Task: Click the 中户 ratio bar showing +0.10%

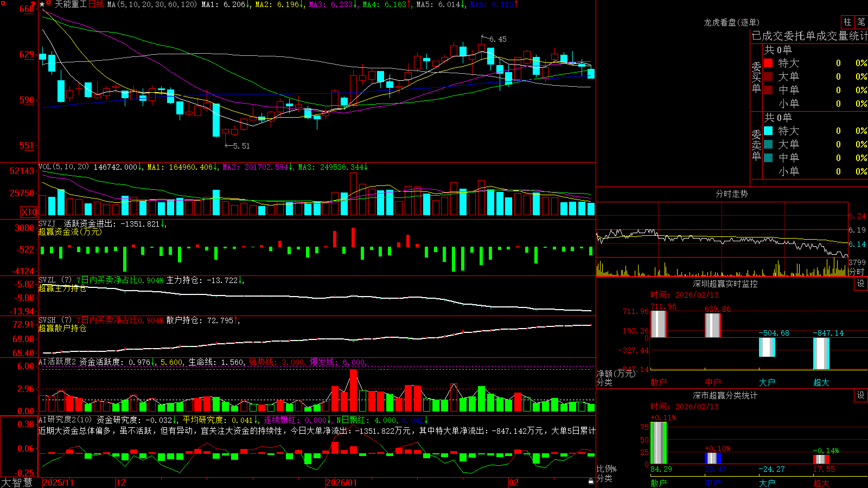Action: [713, 458]
